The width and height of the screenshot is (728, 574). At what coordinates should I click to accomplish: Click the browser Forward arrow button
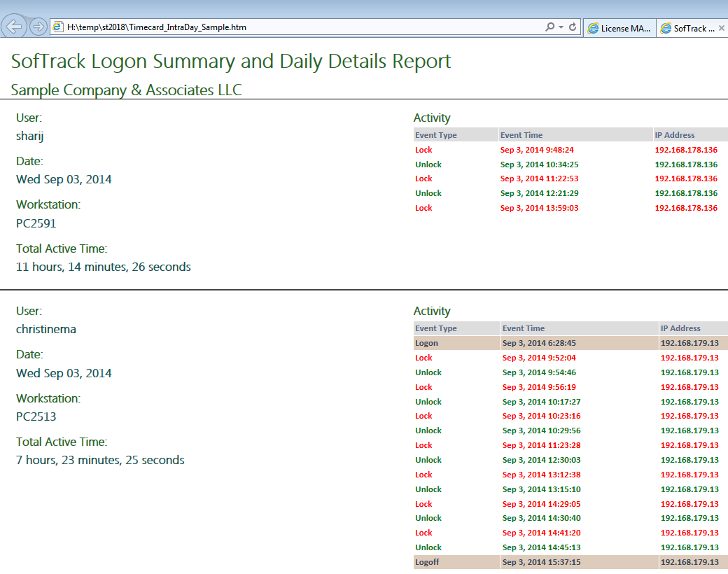click(38, 27)
